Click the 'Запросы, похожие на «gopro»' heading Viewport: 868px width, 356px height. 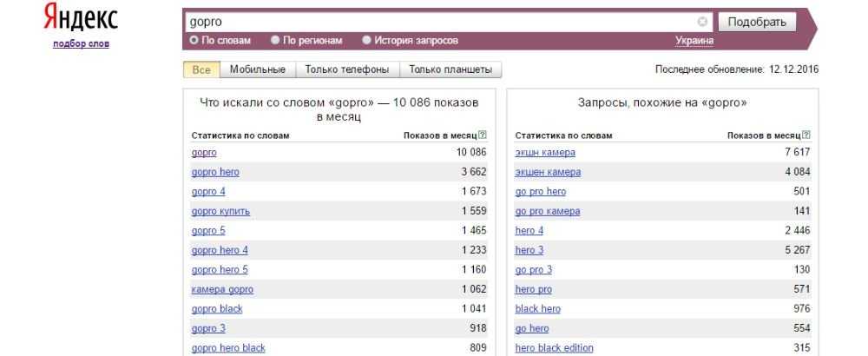coord(662,102)
